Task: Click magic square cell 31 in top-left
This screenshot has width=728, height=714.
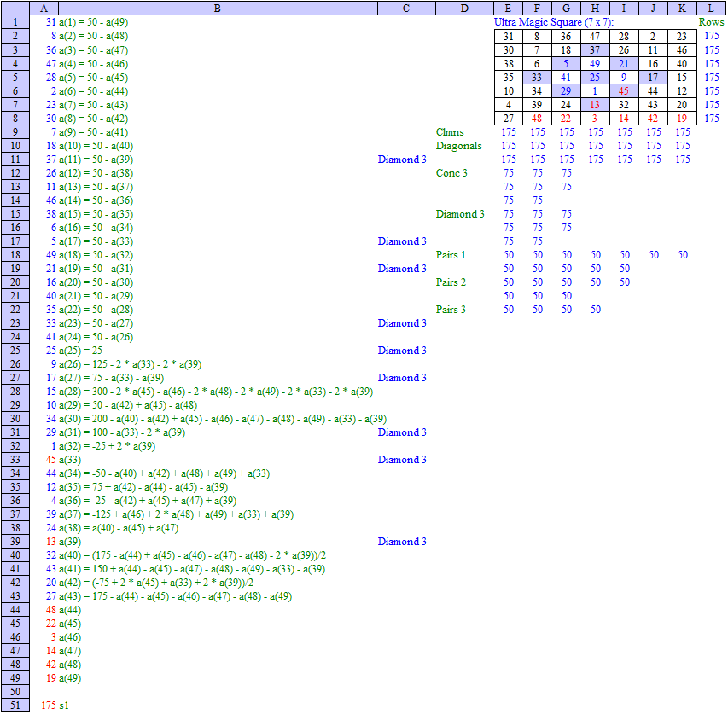Action: tap(509, 36)
